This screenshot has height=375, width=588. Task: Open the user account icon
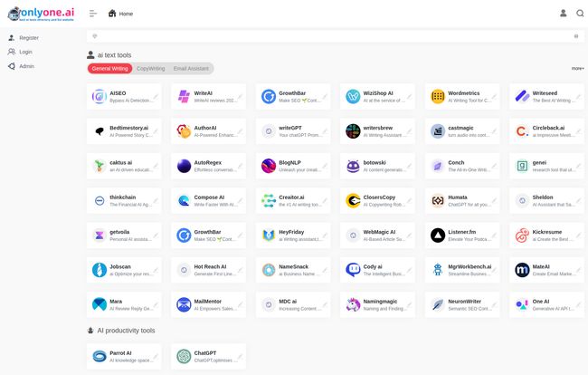point(563,14)
